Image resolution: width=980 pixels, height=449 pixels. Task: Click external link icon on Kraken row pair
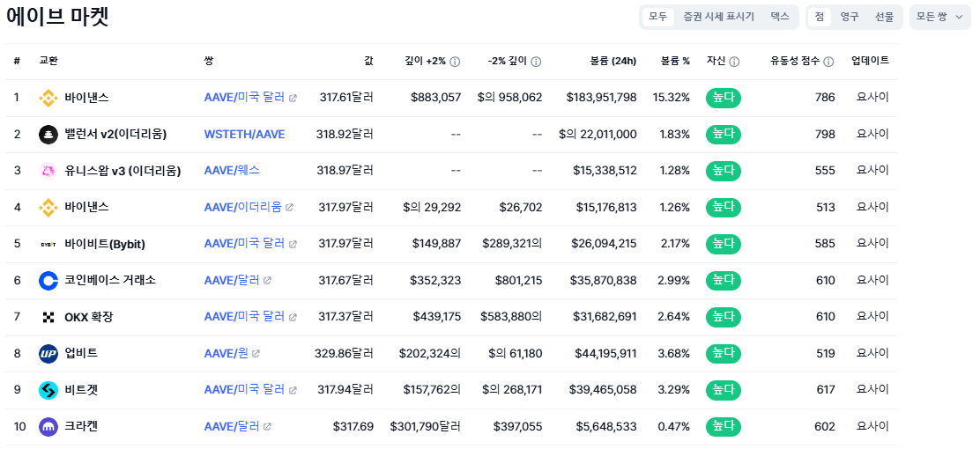[268, 426]
